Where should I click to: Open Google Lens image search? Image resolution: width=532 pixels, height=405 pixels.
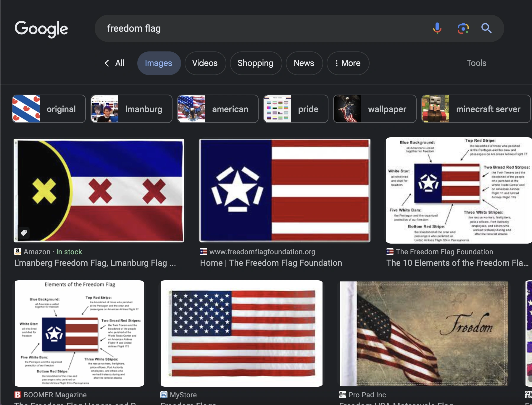(463, 28)
